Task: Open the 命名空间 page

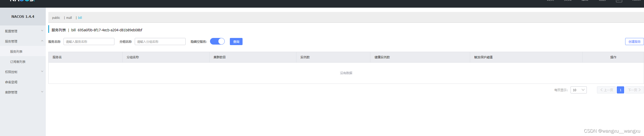Action: click(x=23, y=82)
